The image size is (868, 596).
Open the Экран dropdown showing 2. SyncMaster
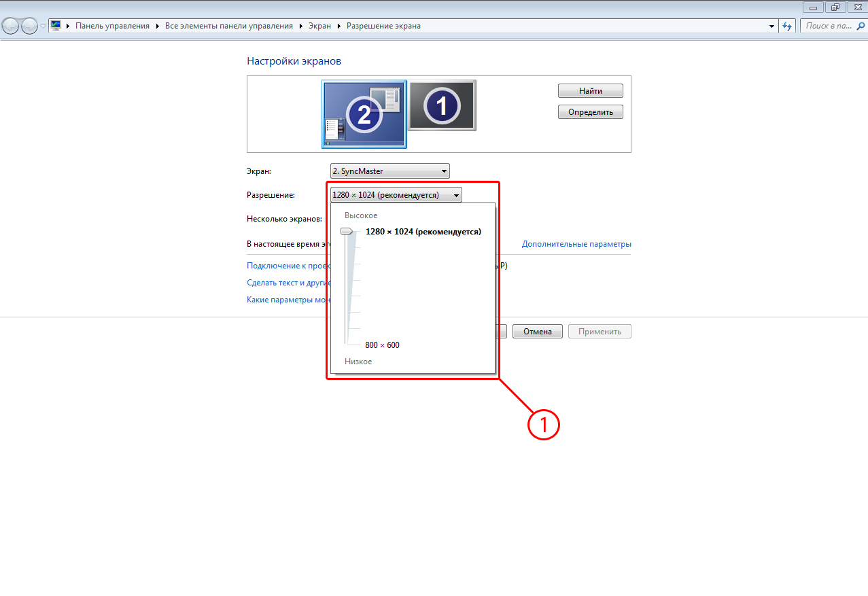pos(389,171)
